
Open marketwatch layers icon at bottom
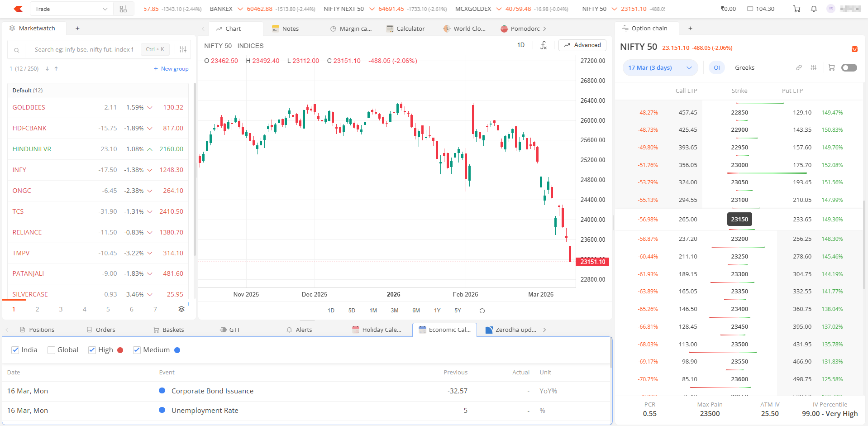click(x=181, y=309)
